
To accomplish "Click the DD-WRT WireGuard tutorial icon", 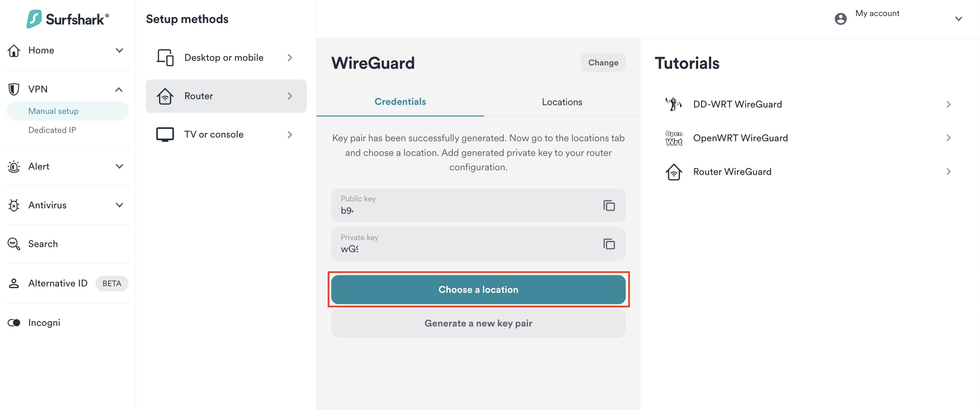I will (x=673, y=104).
